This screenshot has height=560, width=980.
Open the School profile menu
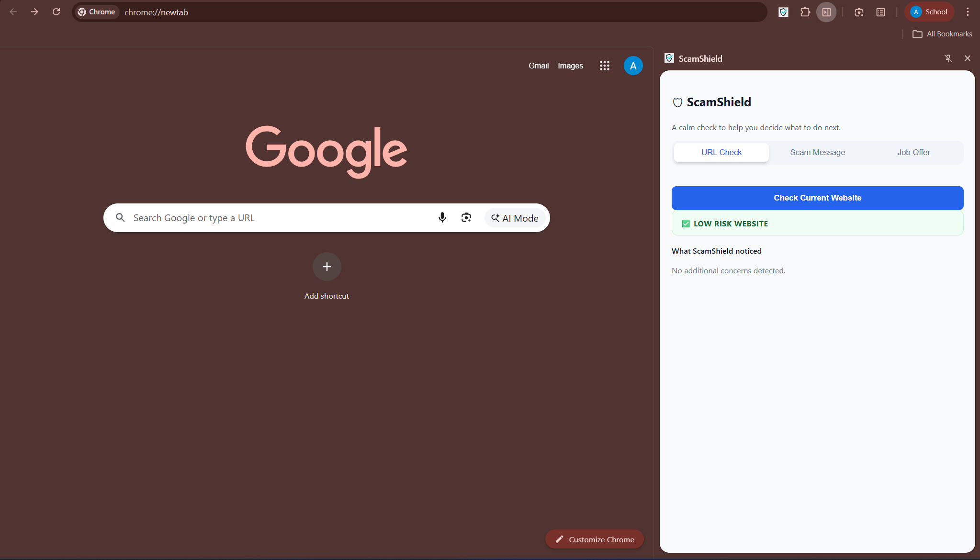click(929, 12)
